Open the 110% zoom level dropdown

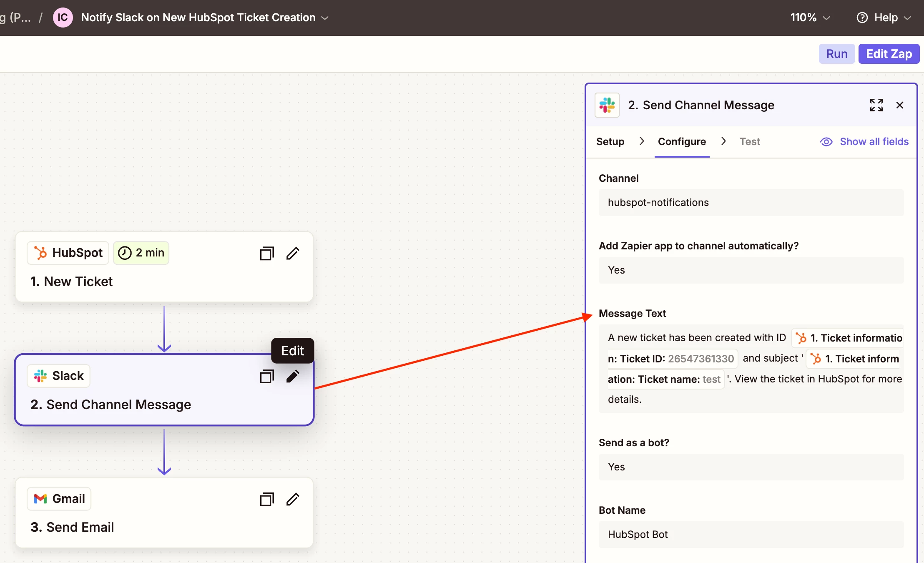[x=810, y=18]
